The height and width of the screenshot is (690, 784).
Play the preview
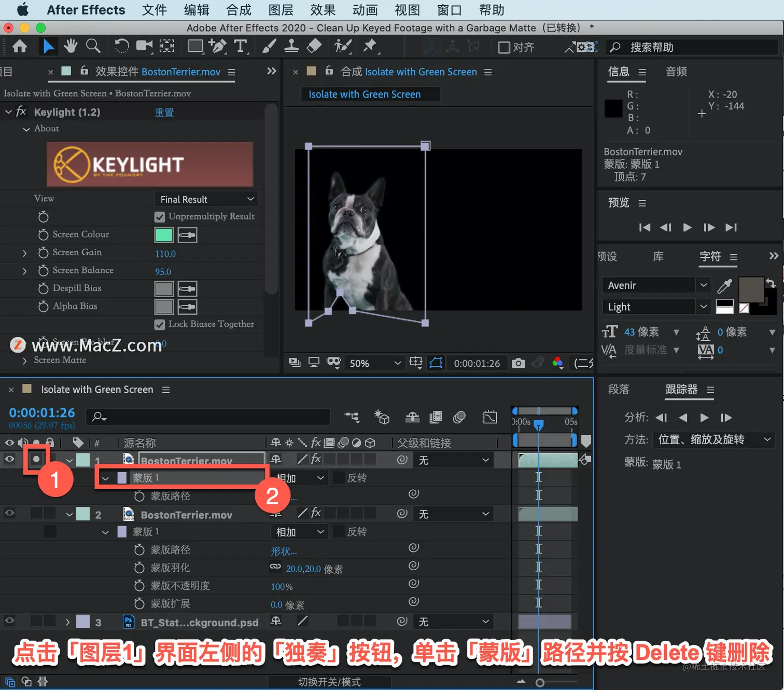point(687,227)
